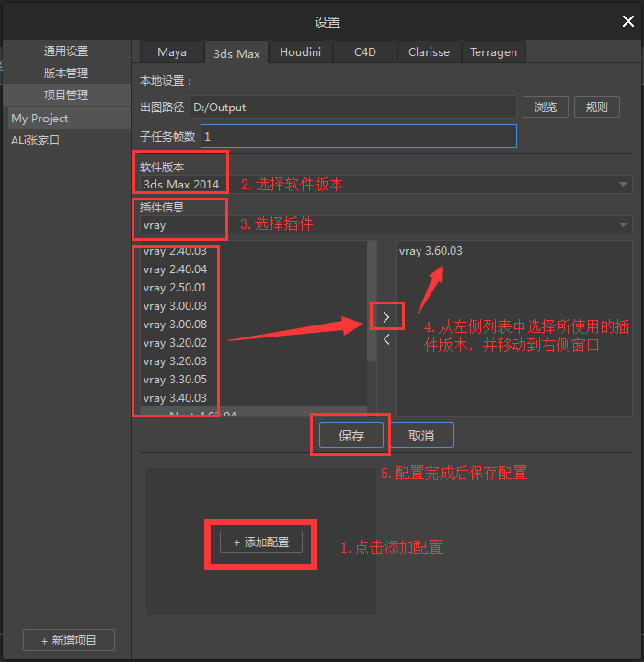
Task: Switch to the 3ds Max tab
Action: point(236,52)
